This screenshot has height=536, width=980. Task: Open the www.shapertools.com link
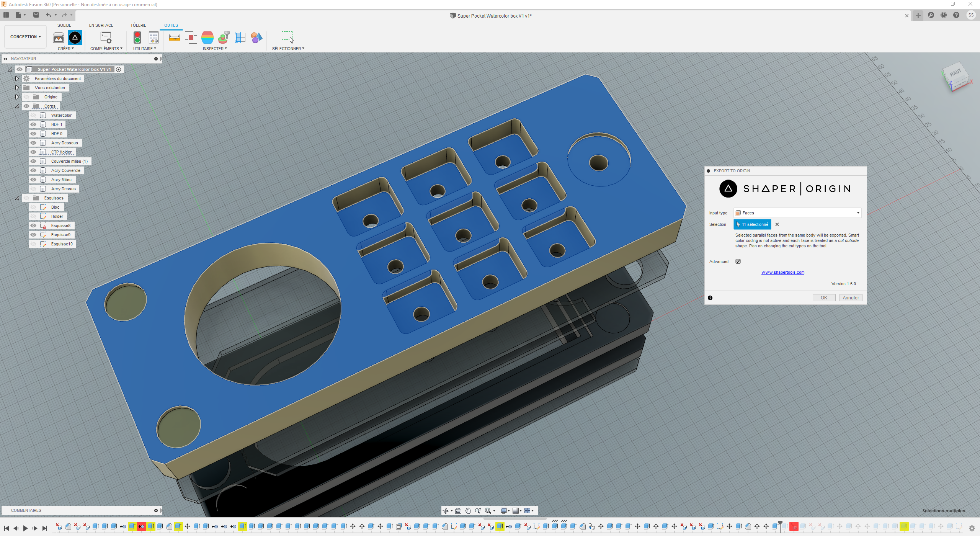click(x=782, y=273)
